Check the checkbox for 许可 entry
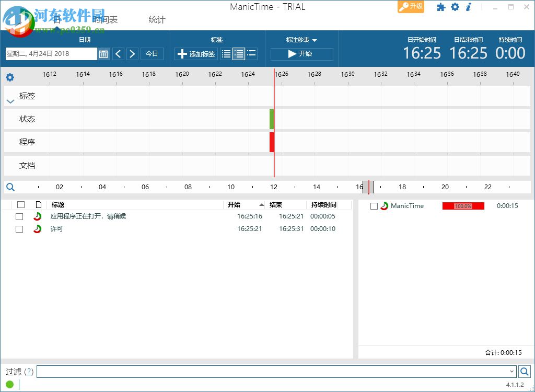Viewport: 535px width, 392px height. coord(19,229)
